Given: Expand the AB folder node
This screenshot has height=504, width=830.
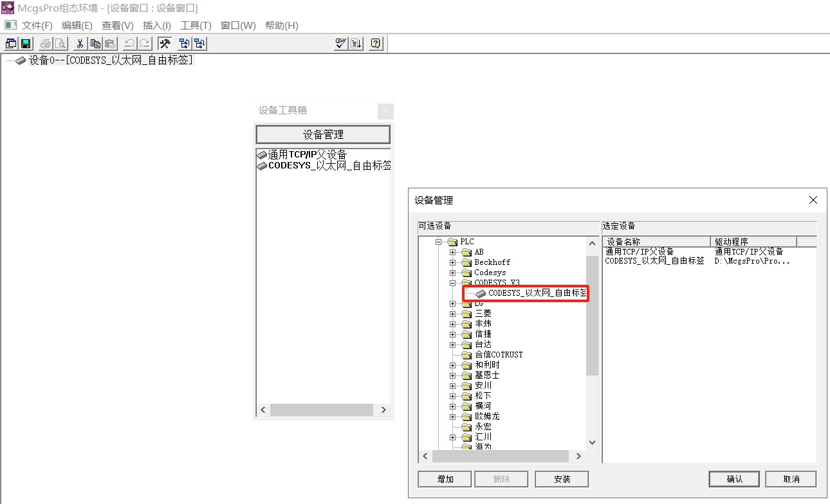Looking at the screenshot, I should point(452,253).
